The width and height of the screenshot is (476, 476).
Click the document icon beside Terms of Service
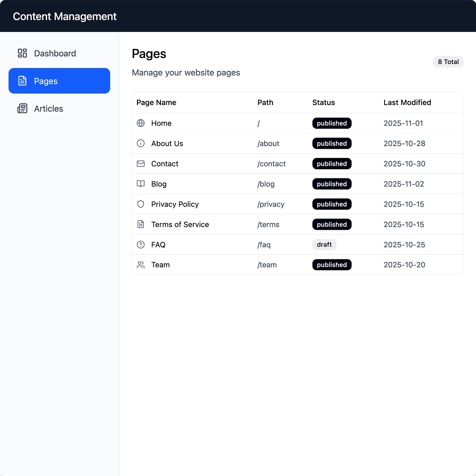[140, 224]
